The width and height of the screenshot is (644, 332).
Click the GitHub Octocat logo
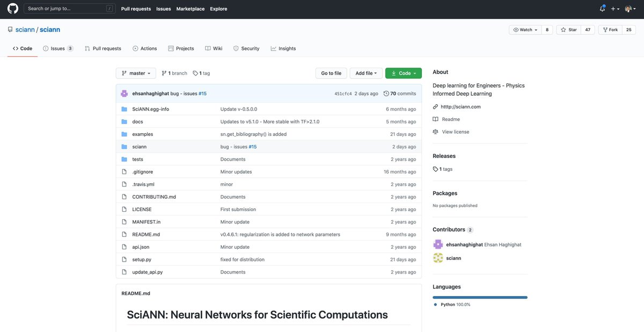point(12,9)
